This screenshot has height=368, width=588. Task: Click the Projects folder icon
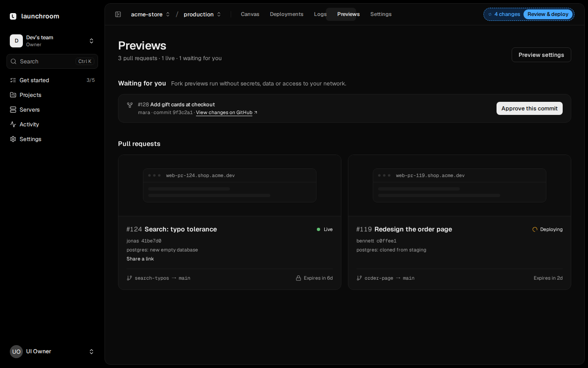click(x=13, y=95)
